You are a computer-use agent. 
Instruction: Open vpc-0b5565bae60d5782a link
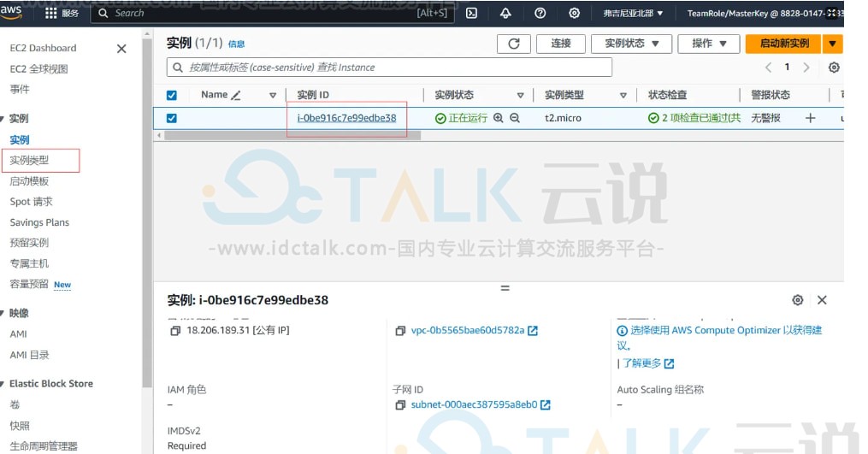click(468, 331)
